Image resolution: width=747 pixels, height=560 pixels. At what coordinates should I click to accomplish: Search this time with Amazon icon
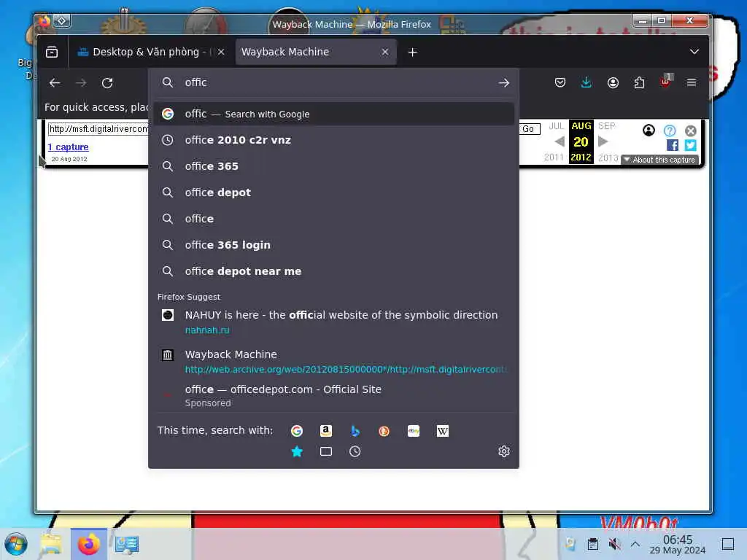[326, 431]
